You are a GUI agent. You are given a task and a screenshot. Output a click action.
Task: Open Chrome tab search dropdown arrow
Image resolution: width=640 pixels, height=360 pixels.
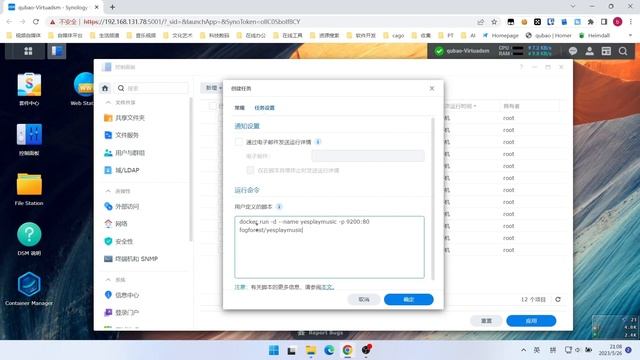(573, 7)
